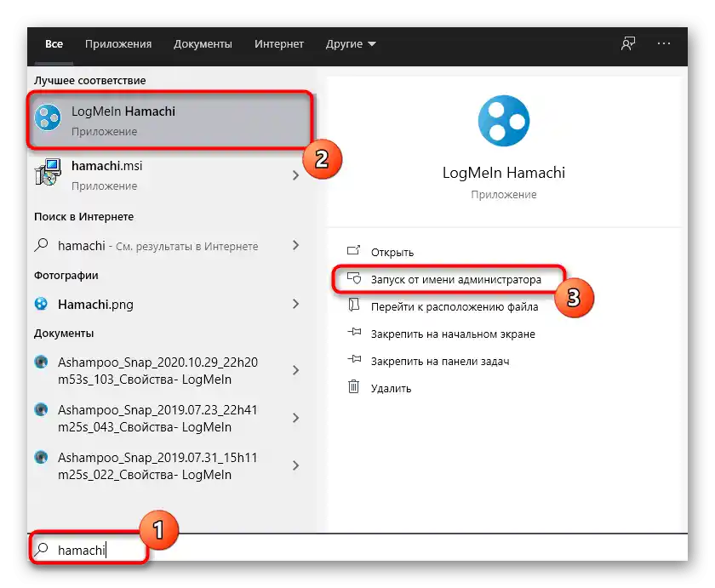Select the Интернет tab

pos(279,44)
